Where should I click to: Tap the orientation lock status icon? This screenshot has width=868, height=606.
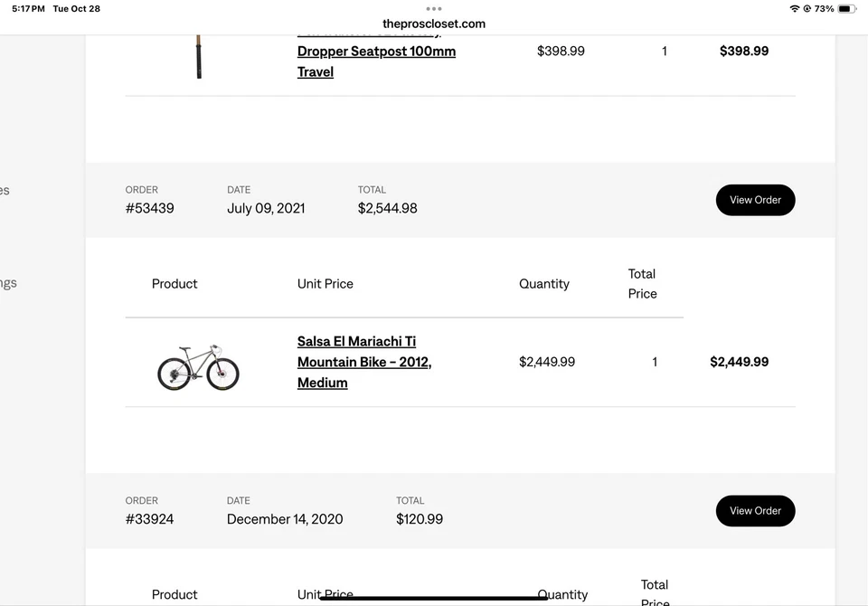pos(807,9)
